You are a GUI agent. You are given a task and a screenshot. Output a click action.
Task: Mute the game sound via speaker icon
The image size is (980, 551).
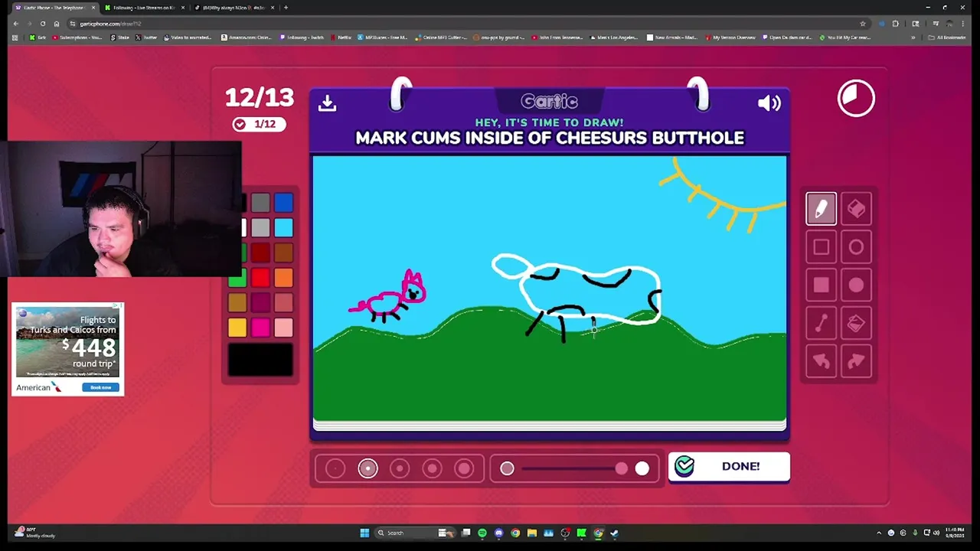tap(769, 103)
